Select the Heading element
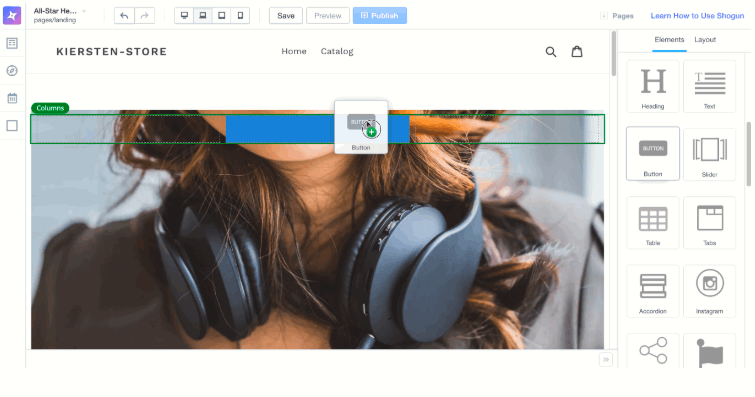The width and height of the screenshot is (755, 397). point(652,86)
